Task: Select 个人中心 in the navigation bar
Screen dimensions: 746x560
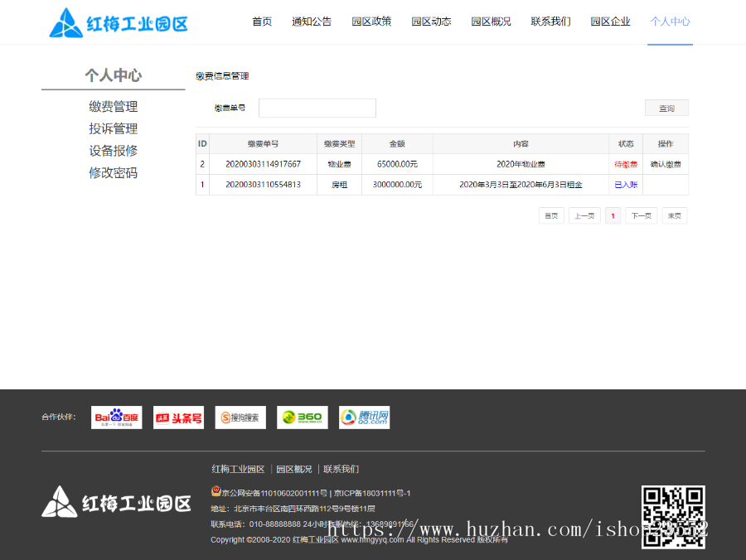Action: point(670,22)
